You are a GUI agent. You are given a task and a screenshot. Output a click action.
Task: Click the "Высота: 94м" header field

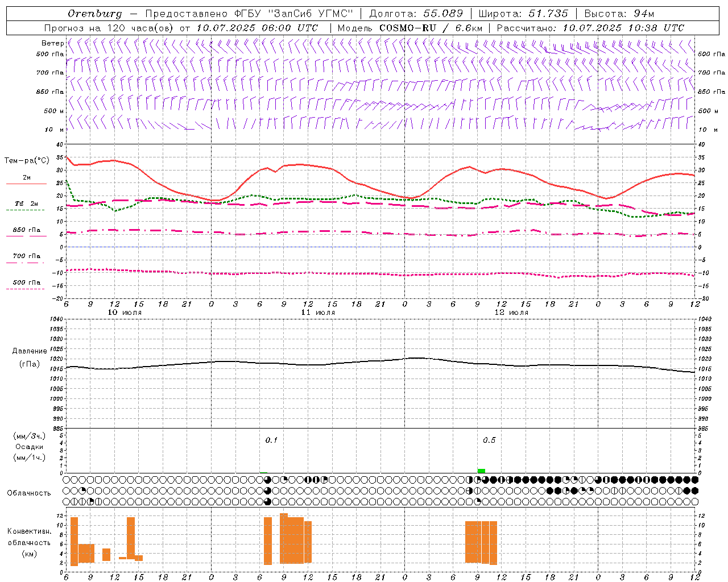(x=619, y=14)
